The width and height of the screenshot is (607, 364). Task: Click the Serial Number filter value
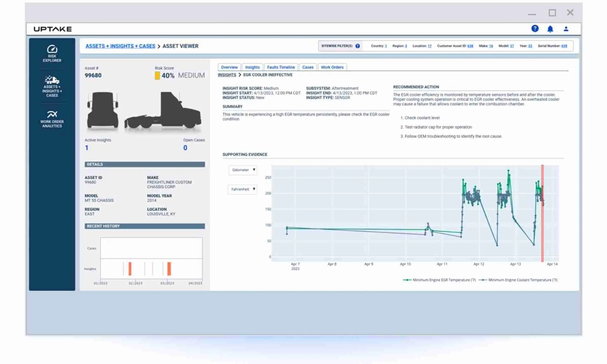(564, 46)
